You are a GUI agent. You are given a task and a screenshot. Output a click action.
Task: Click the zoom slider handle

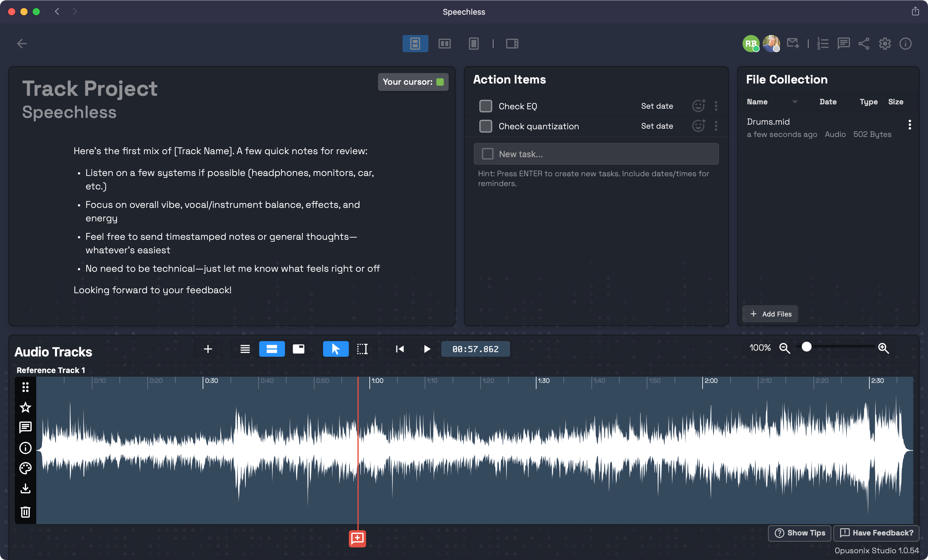pos(806,347)
